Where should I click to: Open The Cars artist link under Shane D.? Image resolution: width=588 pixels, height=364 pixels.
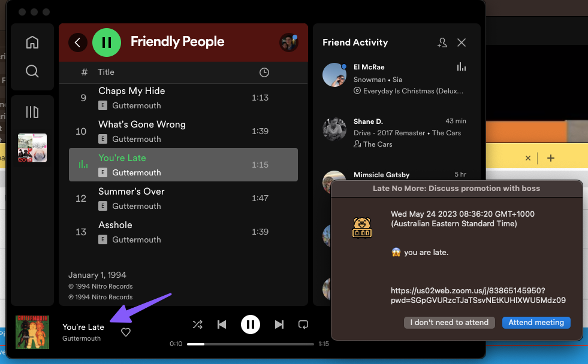pos(378,144)
